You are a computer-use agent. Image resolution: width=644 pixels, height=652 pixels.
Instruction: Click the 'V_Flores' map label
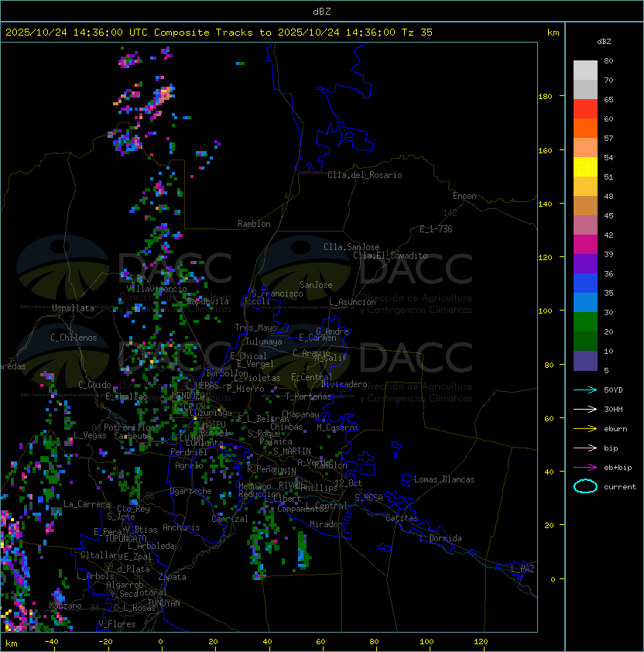point(117,624)
